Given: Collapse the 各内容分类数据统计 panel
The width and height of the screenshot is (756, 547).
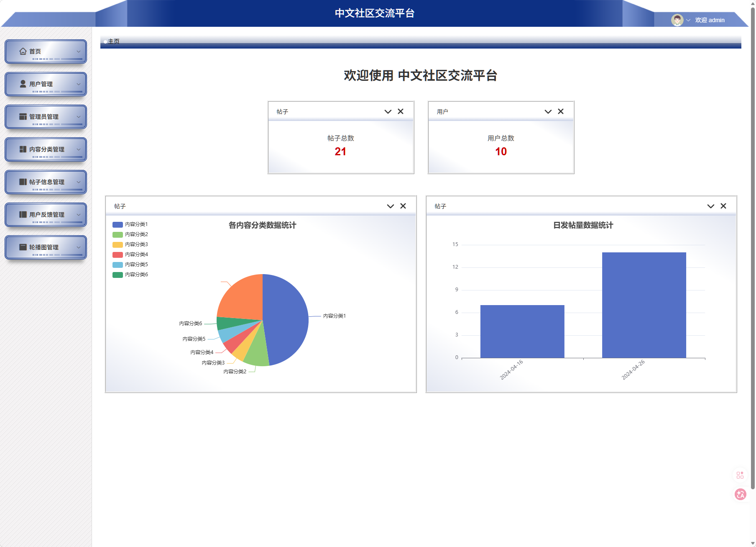Looking at the screenshot, I should [x=391, y=206].
